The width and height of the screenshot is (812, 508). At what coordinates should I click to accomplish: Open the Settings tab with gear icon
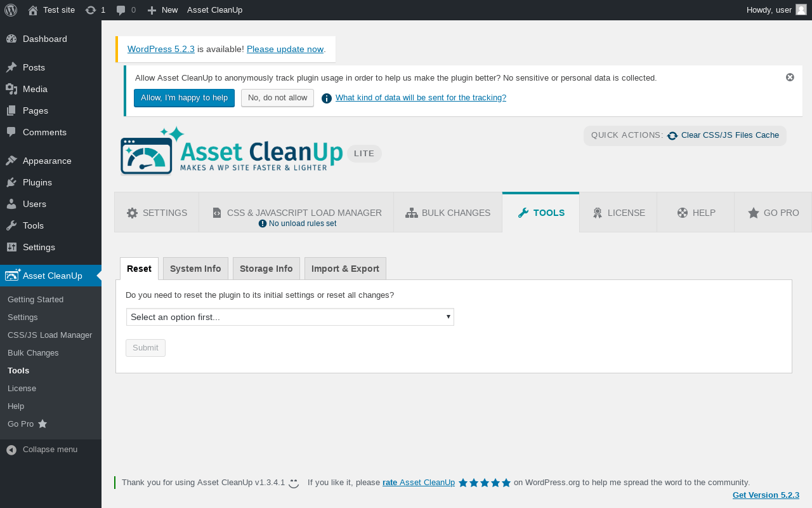tap(157, 213)
